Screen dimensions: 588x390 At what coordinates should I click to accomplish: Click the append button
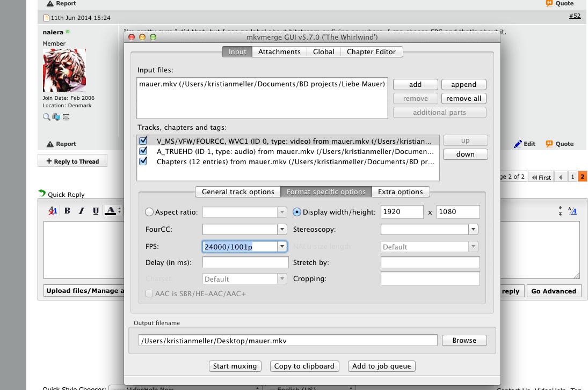tap(463, 85)
